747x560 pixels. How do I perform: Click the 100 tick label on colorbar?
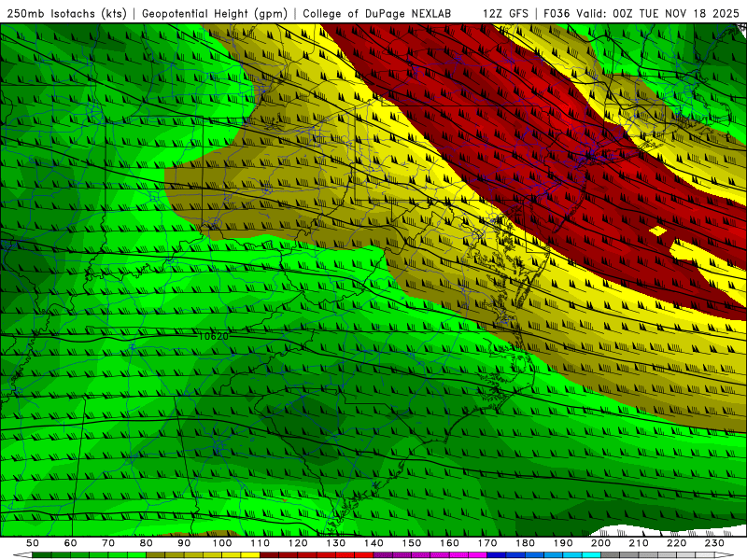[x=222, y=543]
